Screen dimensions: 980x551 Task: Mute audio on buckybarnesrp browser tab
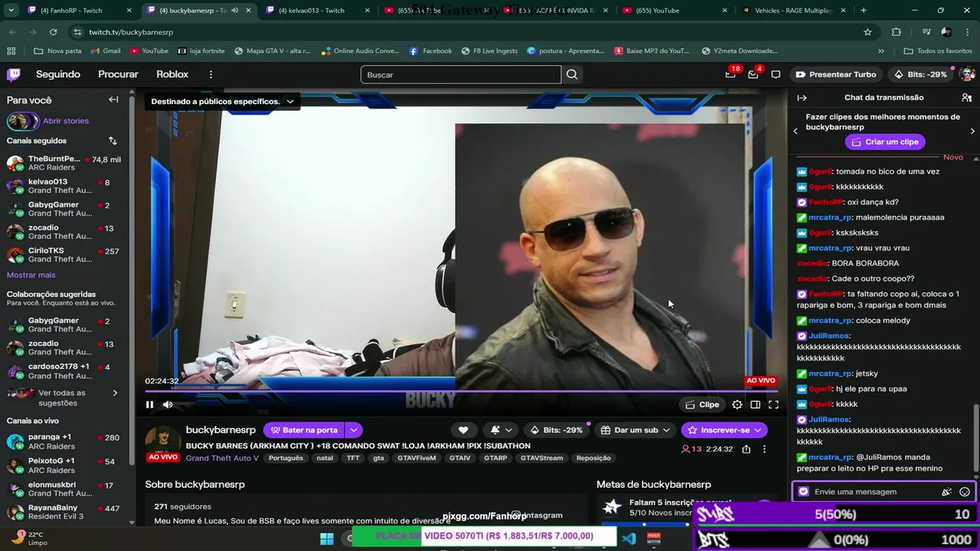click(234, 11)
